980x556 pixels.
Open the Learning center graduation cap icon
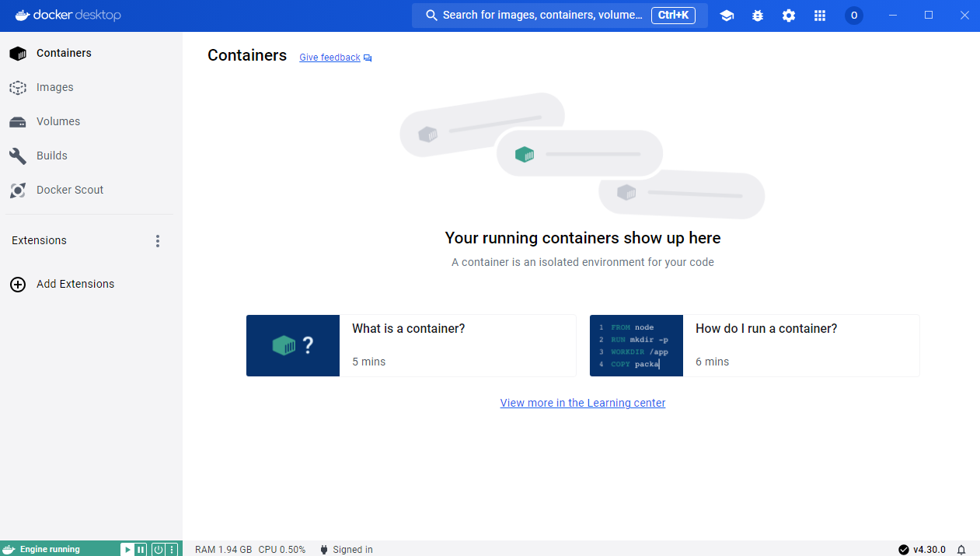click(727, 16)
